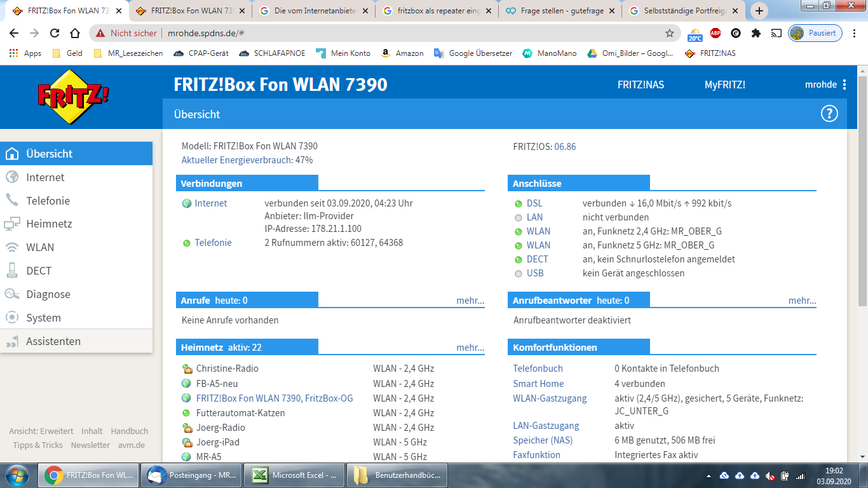Click the Chrome profile button 'Pausiert'
Screen dimensions: 868x488
tap(815, 33)
